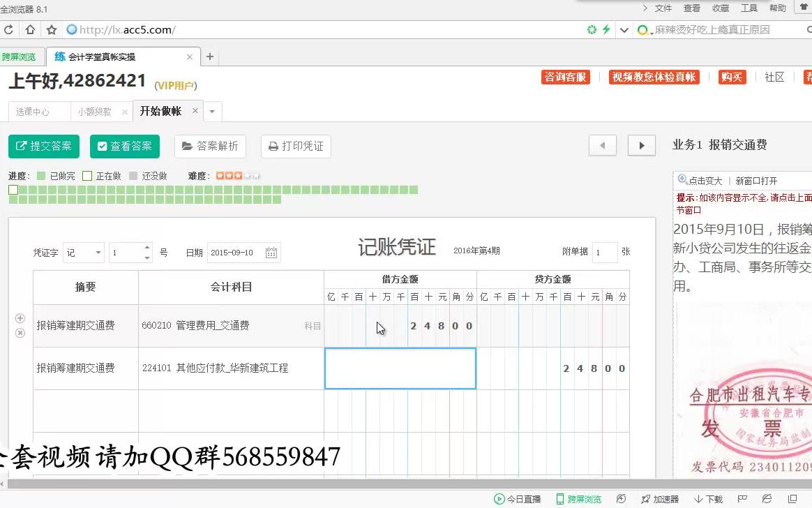812x508 pixels.
Task: Click the 今日直播 icon in status bar
Action: (501, 499)
